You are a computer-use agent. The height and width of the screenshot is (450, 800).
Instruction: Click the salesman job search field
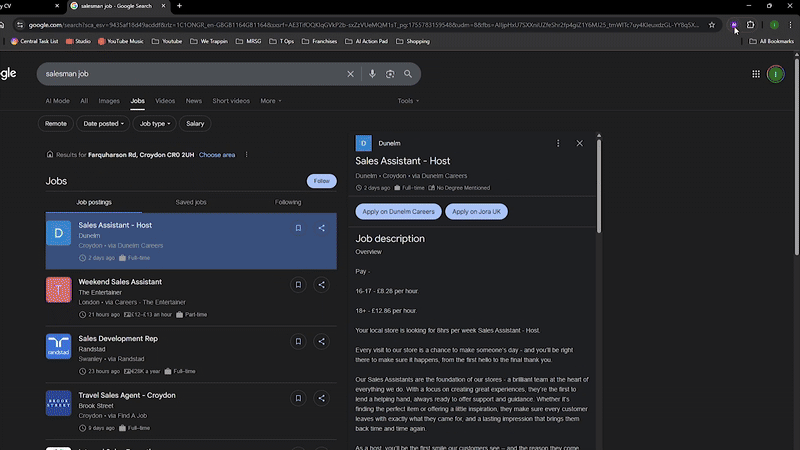[x=190, y=74]
